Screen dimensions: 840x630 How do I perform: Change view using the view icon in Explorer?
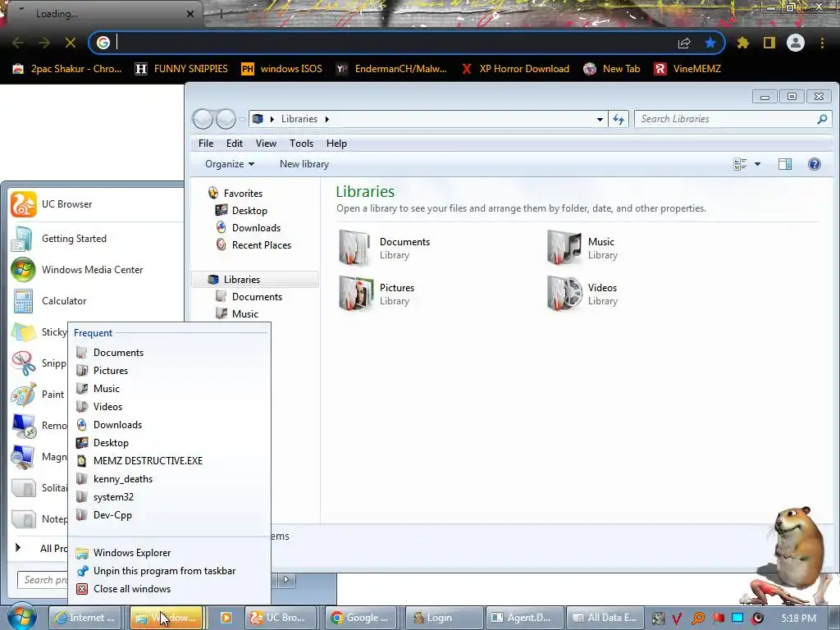pyautogui.click(x=740, y=164)
